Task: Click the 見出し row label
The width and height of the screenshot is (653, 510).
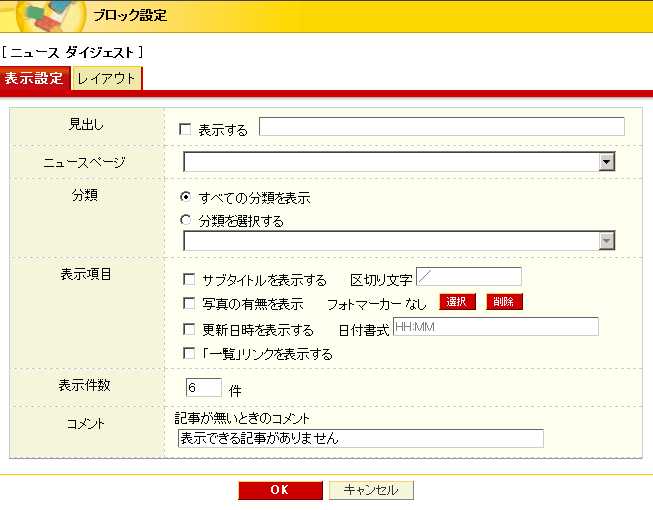Action: click(x=86, y=124)
